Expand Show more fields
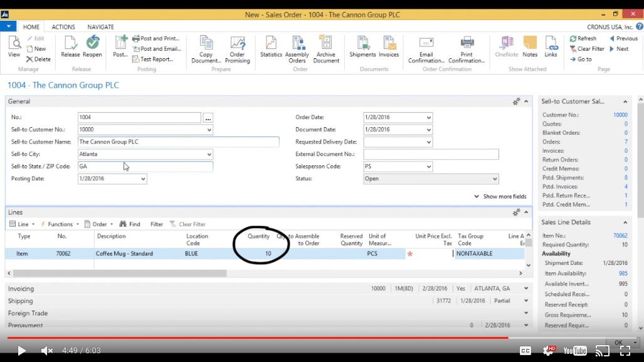 coord(500,196)
